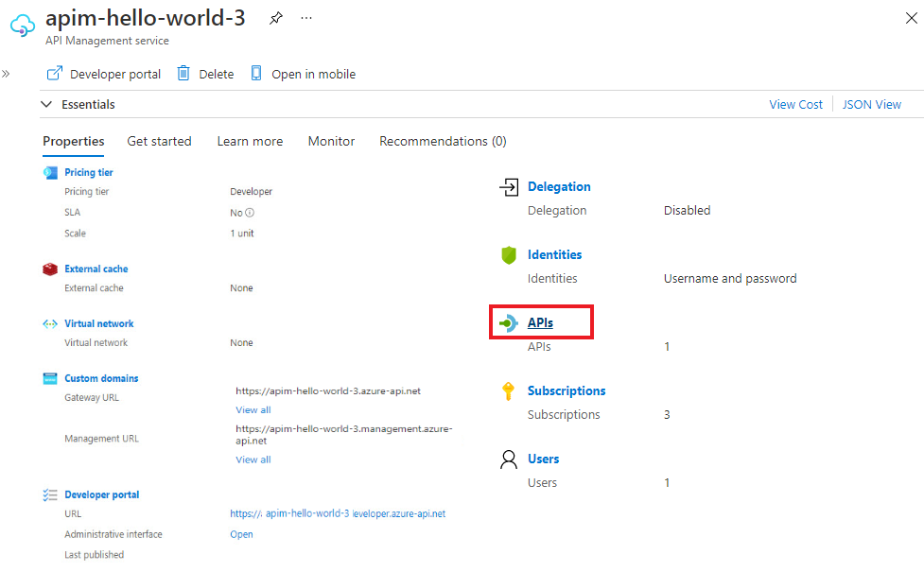Click the trash can Delete icon

coord(183,74)
